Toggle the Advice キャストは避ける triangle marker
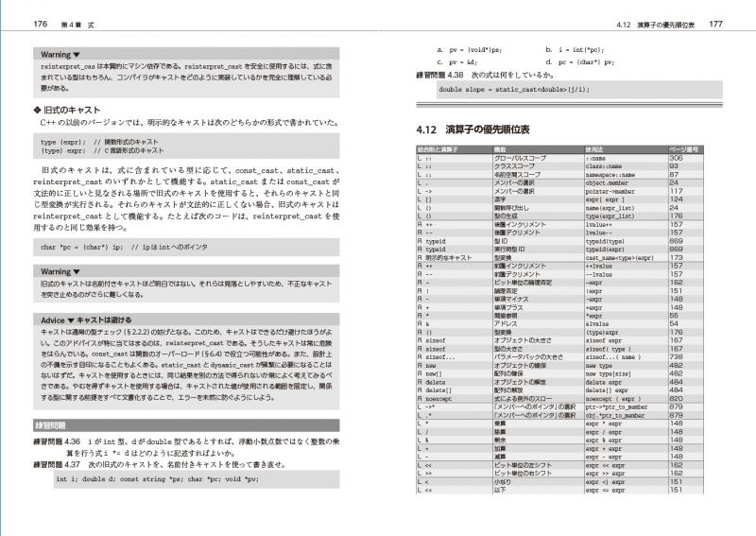This screenshot has width=756, height=536. tap(71, 320)
